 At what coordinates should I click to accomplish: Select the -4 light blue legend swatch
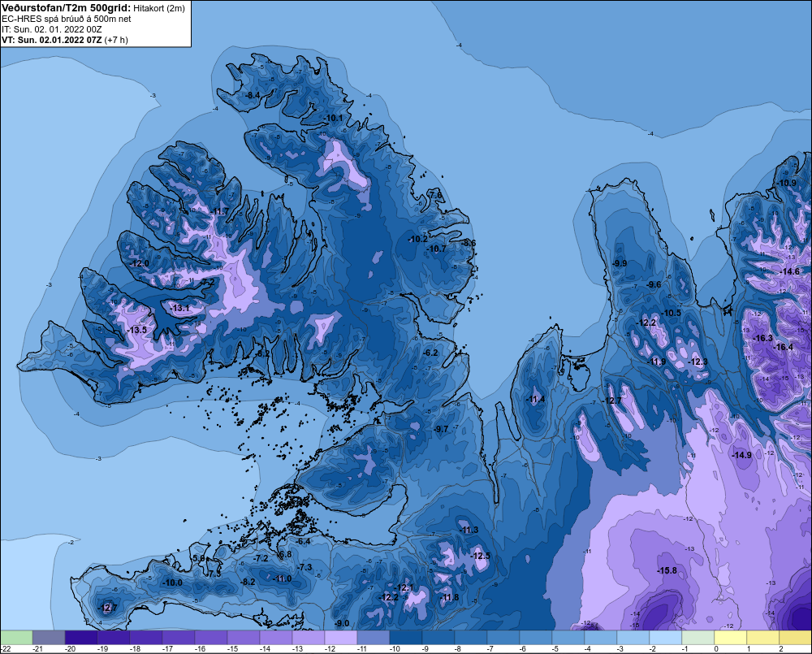tap(600, 637)
